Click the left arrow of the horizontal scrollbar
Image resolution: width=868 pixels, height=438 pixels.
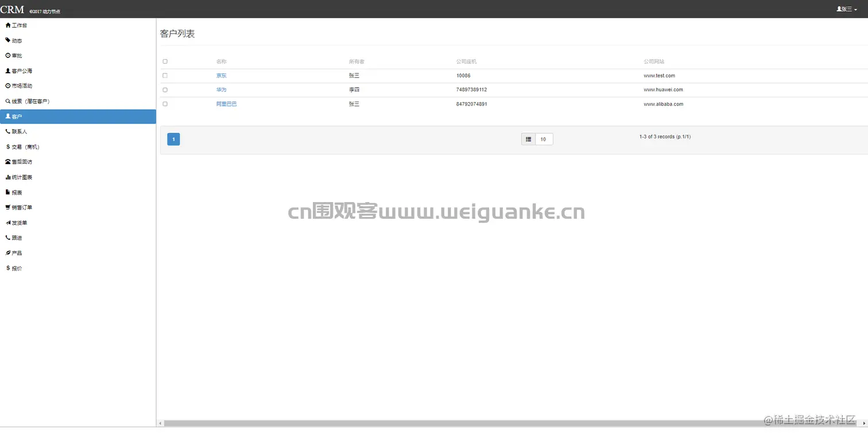(x=160, y=423)
